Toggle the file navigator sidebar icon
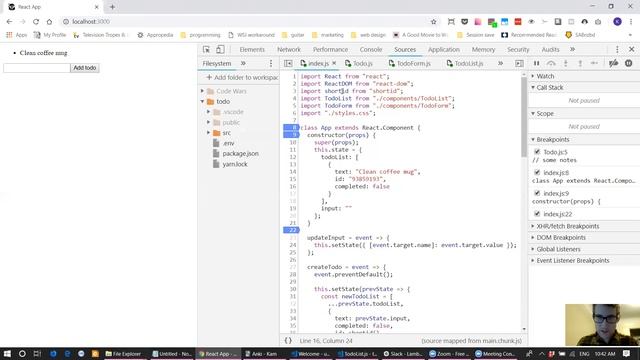Image resolution: width=640 pixels, height=360 pixels. click(x=288, y=63)
